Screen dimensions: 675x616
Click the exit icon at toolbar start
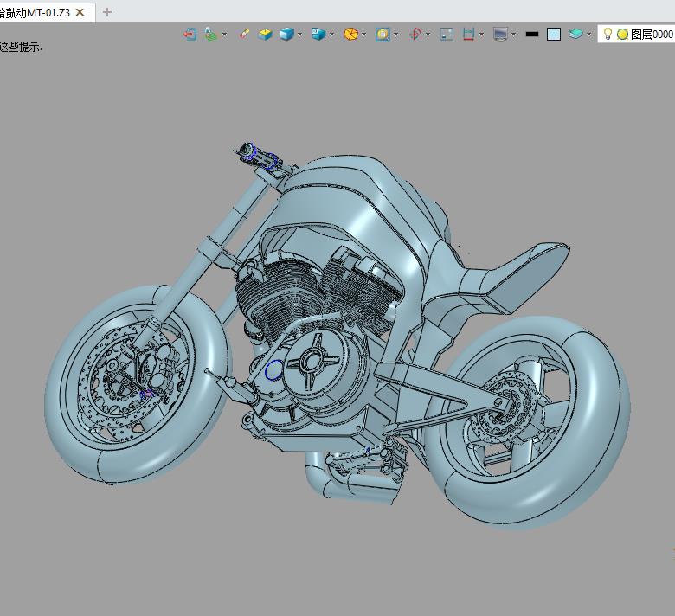point(190,35)
